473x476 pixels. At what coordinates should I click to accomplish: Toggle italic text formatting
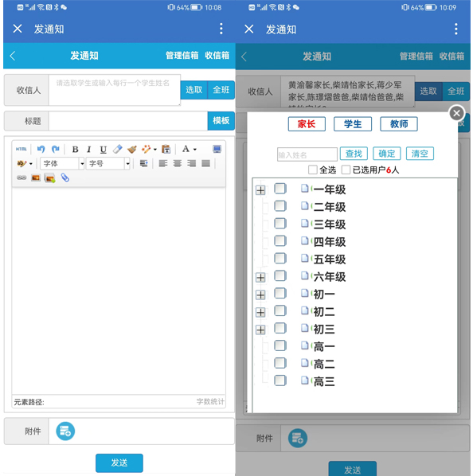tap(88, 150)
